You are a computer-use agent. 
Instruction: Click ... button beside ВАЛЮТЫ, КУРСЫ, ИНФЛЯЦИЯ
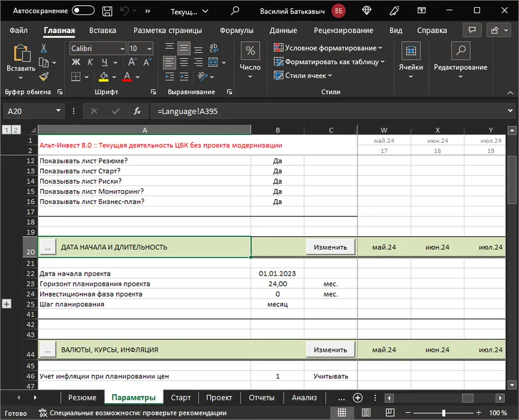click(x=48, y=350)
